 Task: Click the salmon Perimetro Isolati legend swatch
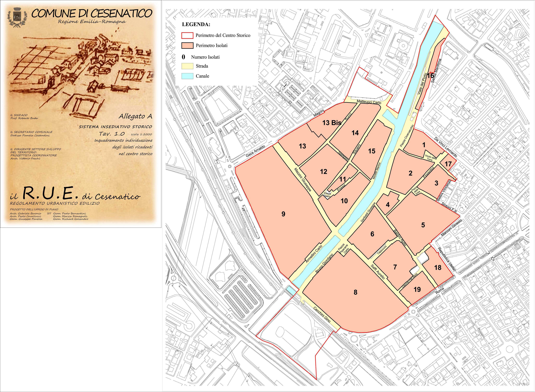(187, 46)
